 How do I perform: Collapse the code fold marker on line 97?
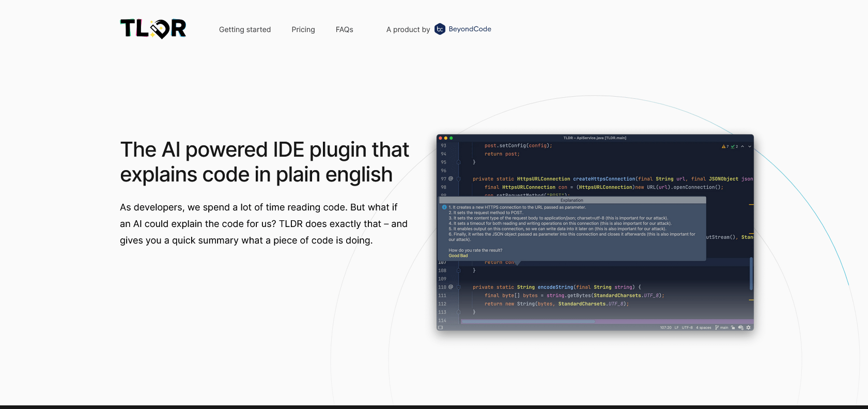pos(458,178)
